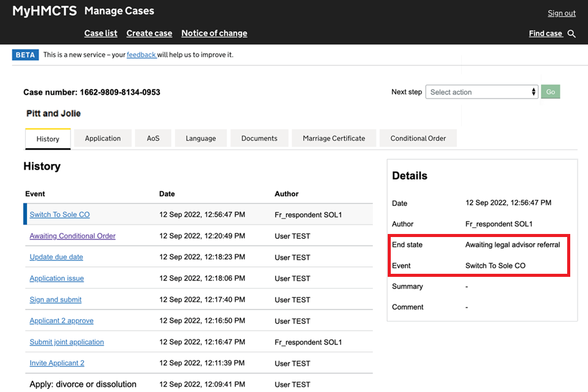This screenshot has width=588, height=392.
Task: Open the Marriage Certificate tab
Action: coord(334,138)
